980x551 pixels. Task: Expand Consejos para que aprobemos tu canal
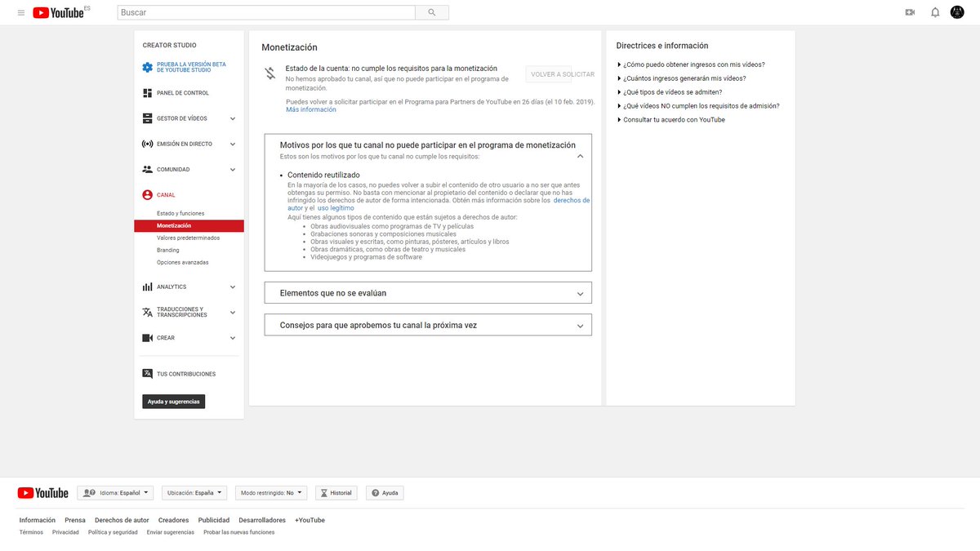428,325
